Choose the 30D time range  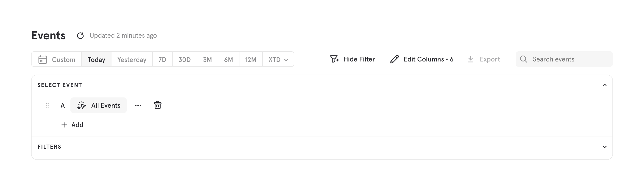185,60
